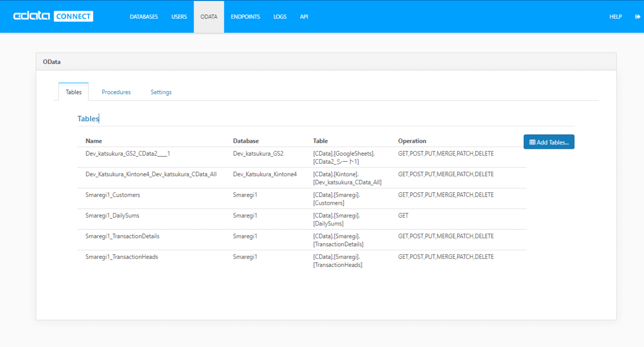Switch to the Settings tab
This screenshot has height=347, width=644.
coord(161,92)
